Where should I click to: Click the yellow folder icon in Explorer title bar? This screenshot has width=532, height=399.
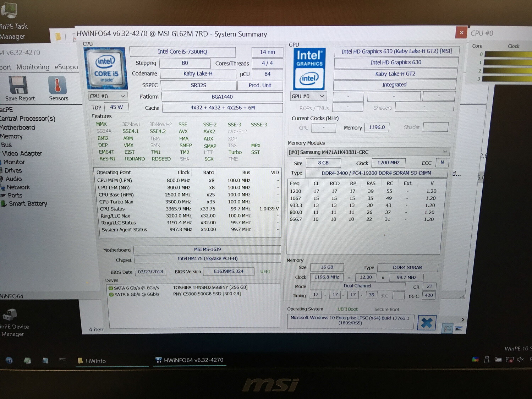(x=58, y=36)
